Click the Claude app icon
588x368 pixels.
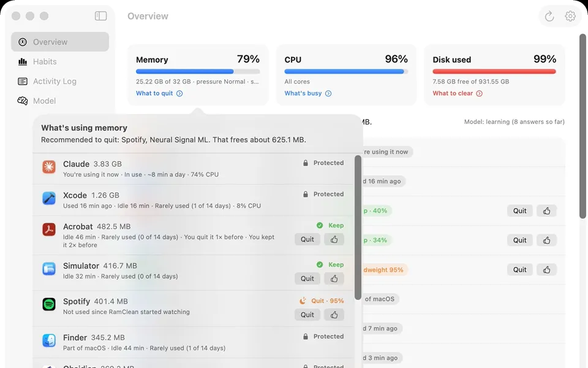point(49,167)
